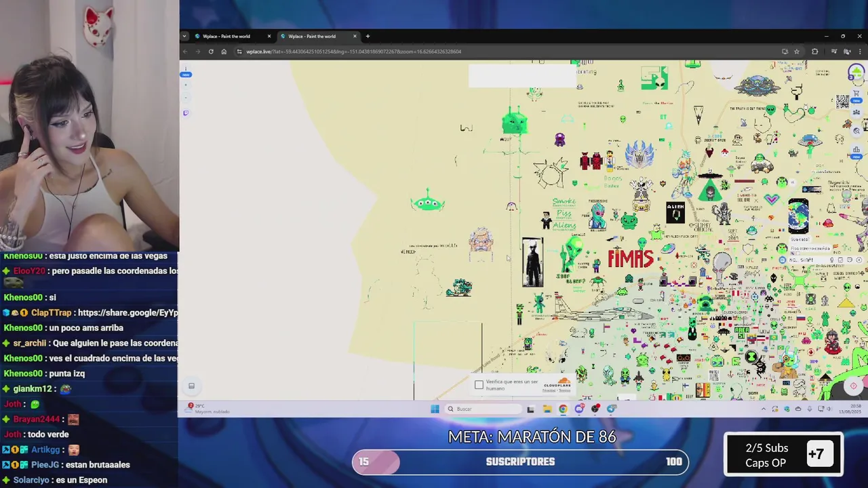868x488 pixels.
Task: Zoom in on the Wplace map
Action: [x=186, y=85]
